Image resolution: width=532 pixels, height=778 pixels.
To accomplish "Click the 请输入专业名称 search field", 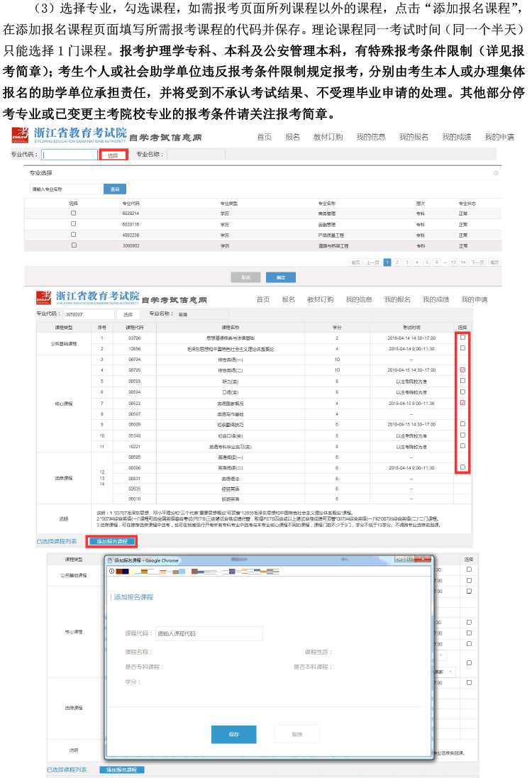I will 65,189.
